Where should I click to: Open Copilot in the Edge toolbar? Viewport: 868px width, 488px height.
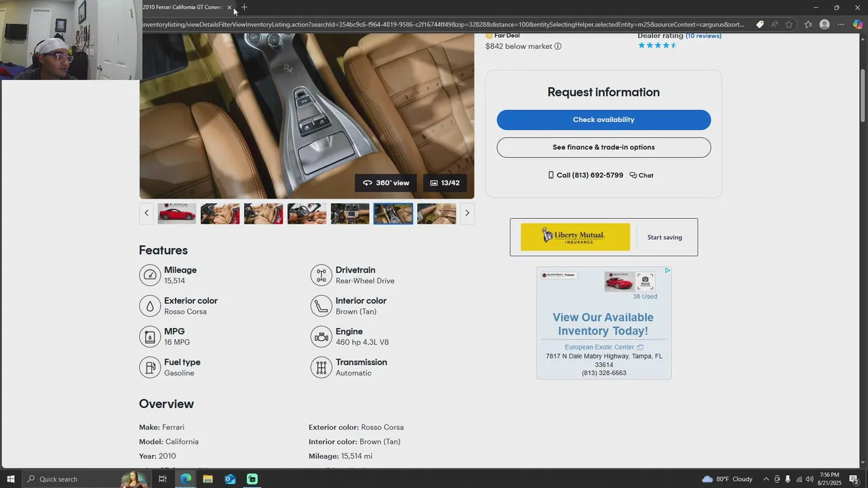[x=857, y=24]
